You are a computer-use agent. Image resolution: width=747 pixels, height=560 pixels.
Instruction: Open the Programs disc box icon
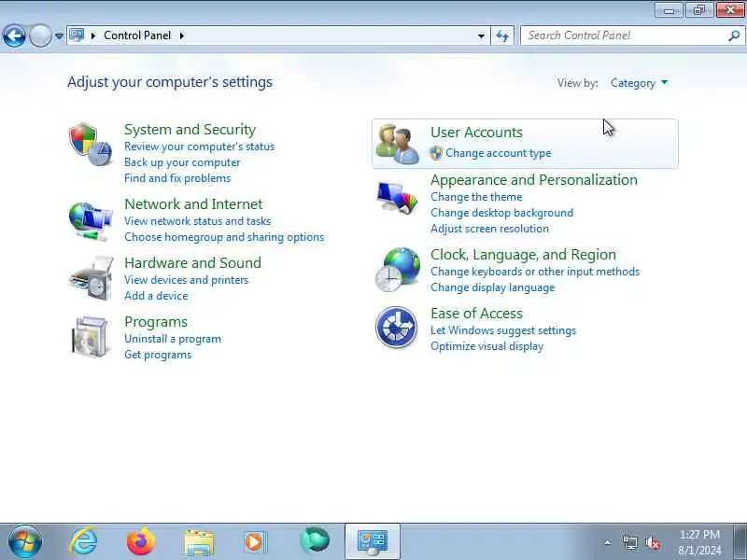coord(90,337)
